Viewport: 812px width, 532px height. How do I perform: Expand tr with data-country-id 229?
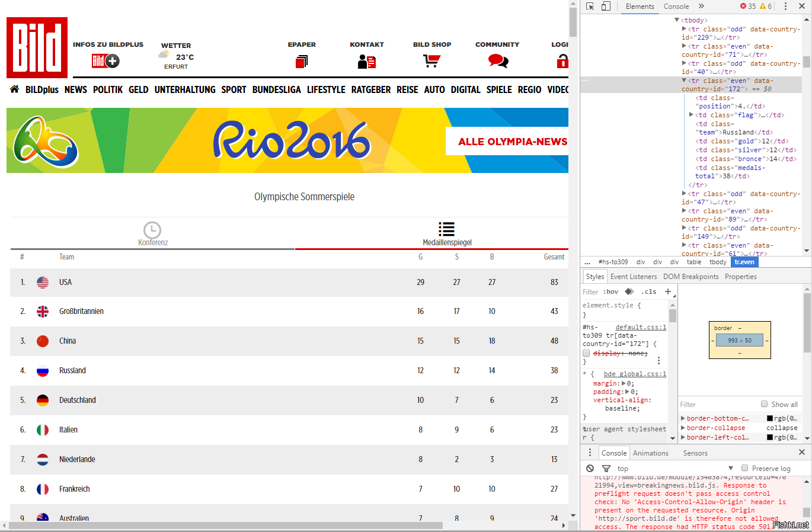pyautogui.click(x=684, y=29)
